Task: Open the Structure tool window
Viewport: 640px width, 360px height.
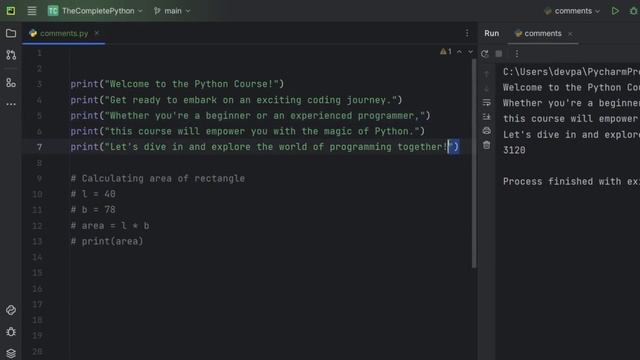Action: click(11, 83)
